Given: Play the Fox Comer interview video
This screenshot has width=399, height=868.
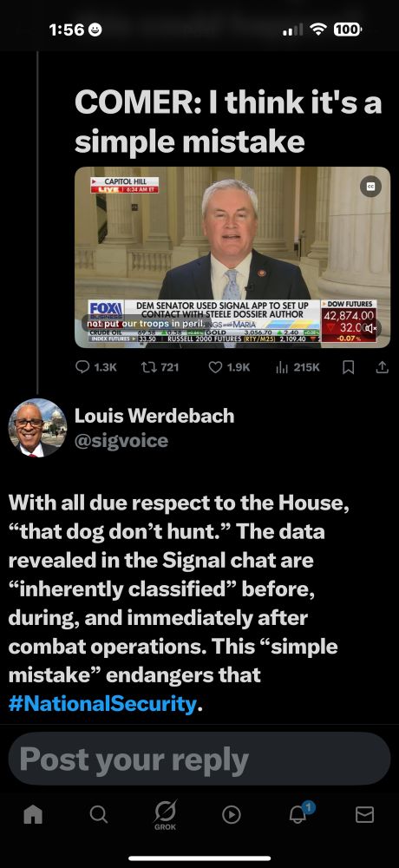Looking at the screenshot, I should point(232,258).
